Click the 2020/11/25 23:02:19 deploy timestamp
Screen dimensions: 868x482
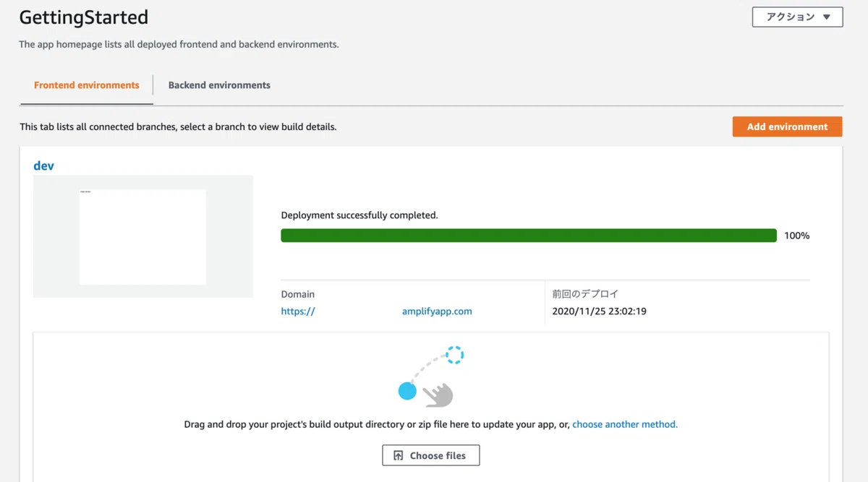(x=599, y=311)
